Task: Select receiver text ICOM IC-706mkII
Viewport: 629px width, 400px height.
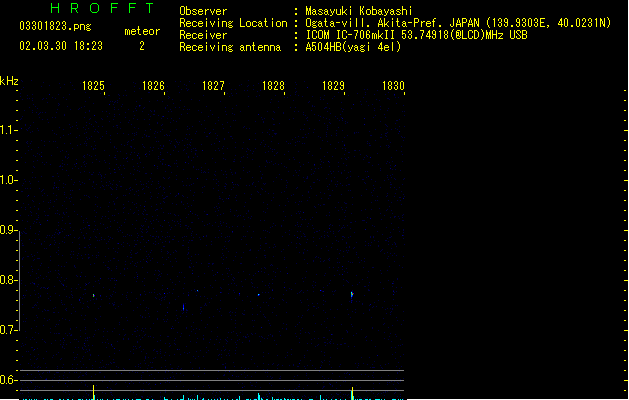Action: [x=350, y=35]
